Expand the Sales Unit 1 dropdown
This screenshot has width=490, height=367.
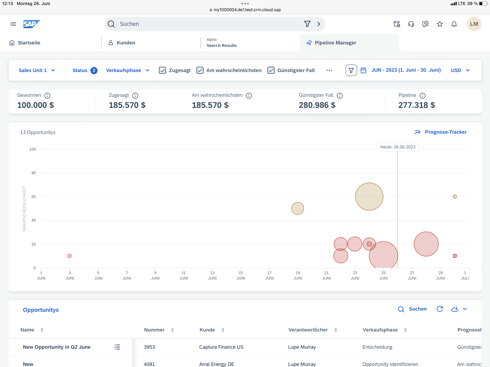point(37,70)
